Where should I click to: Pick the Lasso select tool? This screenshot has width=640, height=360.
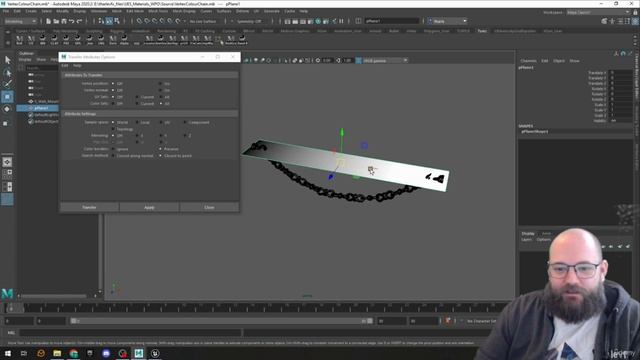[x=7, y=73]
